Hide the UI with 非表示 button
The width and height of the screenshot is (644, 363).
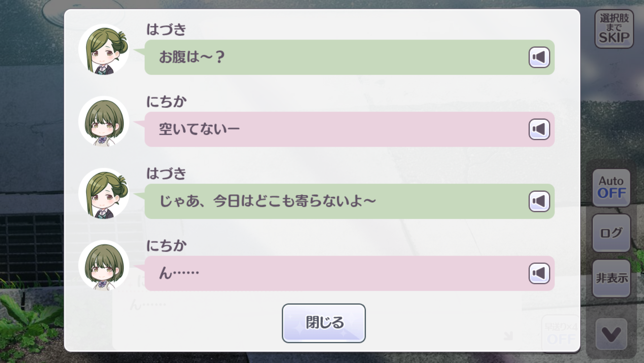611,278
